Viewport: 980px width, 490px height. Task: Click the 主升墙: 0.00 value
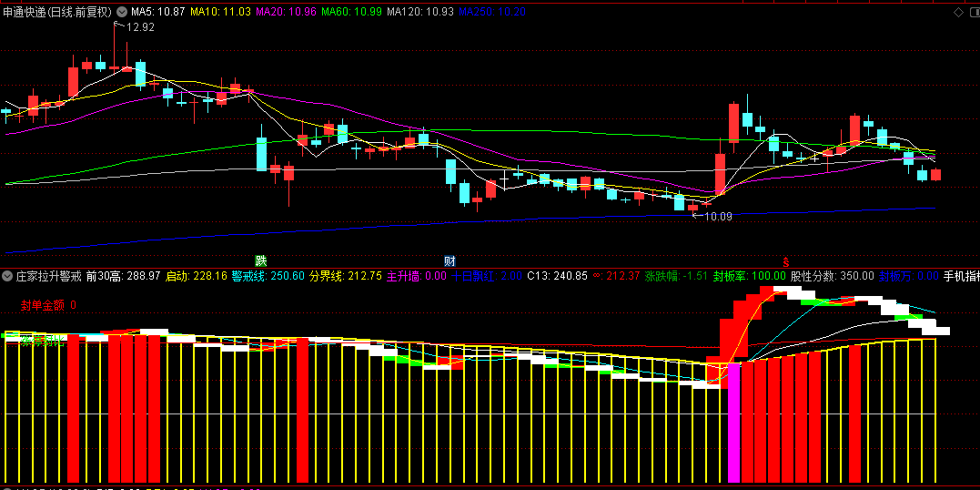click(416, 275)
